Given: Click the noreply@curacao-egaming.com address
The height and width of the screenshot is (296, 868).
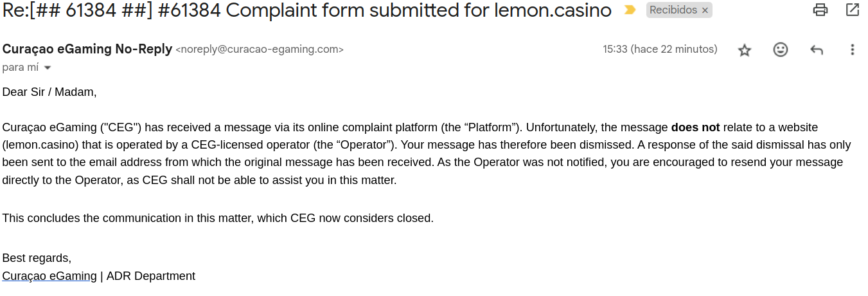Looking at the screenshot, I should [260, 50].
